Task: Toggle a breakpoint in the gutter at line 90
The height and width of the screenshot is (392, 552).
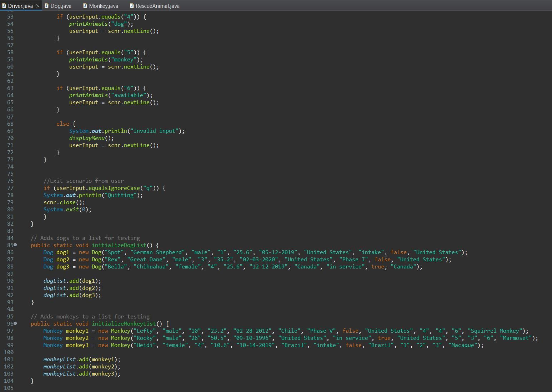Action: 20,281
